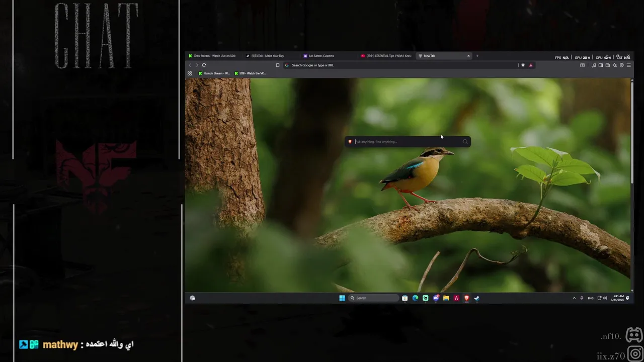This screenshot has width=644, height=362.
Task: Click the Brave logo in page search box
Action: (350, 142)
